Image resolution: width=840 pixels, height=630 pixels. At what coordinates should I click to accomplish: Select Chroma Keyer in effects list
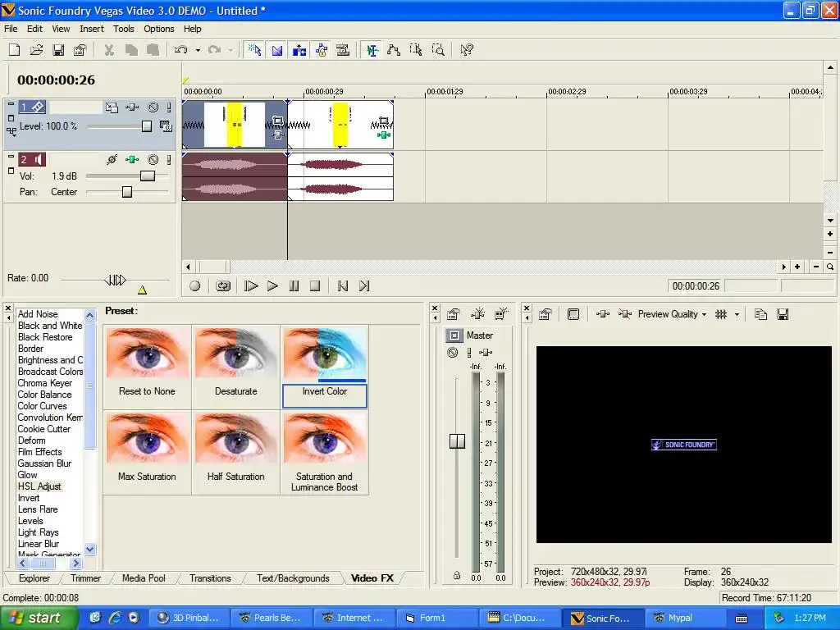click(x=45, y=383)
